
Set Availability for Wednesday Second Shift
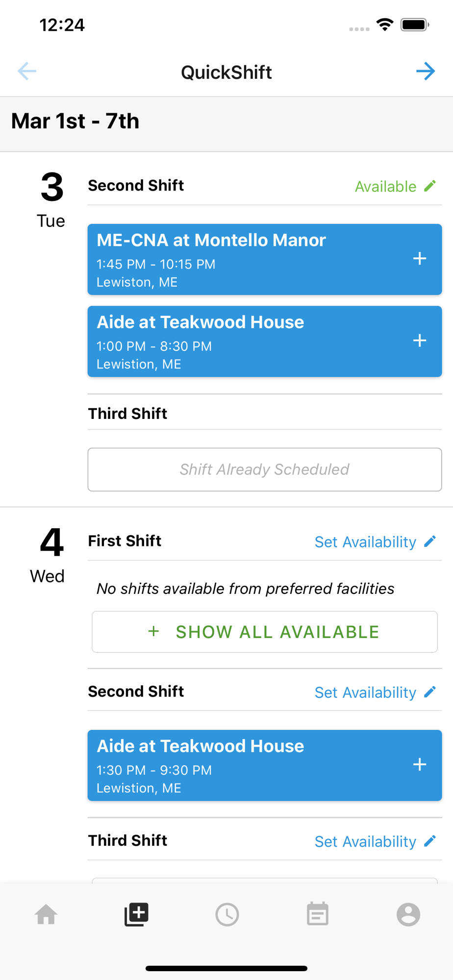point(375,692)
